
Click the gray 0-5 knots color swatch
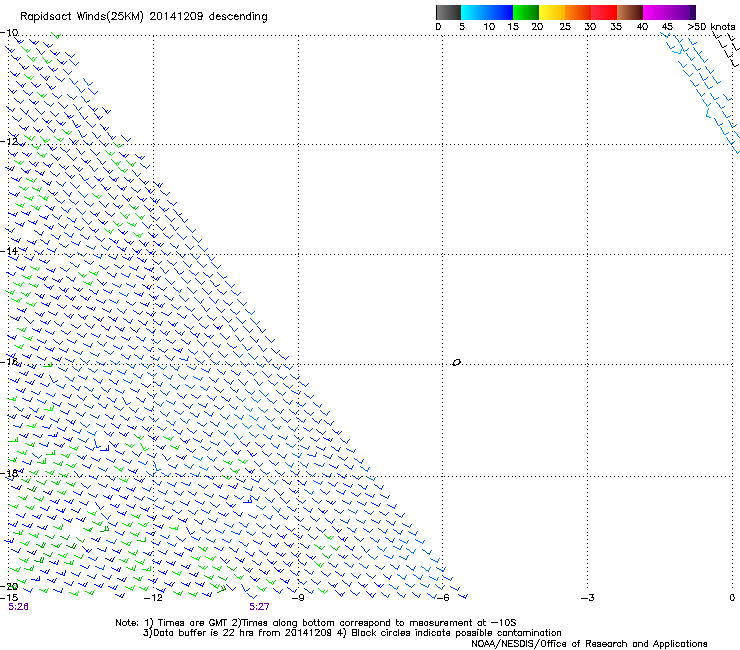tap(448, 12)
